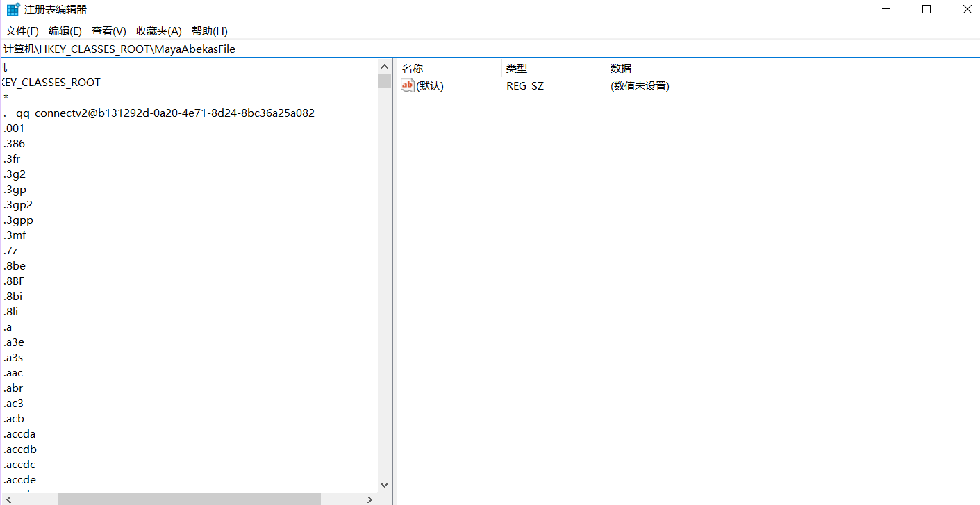The width and height of the screenshot is (980, 505).
Task: Select the .accdb registry key
Action: [x=19, y=449]
